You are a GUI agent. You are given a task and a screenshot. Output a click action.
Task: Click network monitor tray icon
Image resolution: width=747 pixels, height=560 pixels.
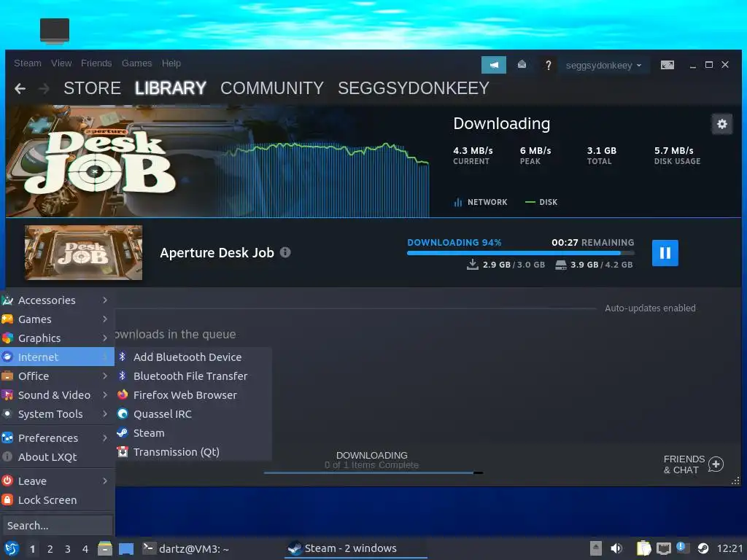663,549
